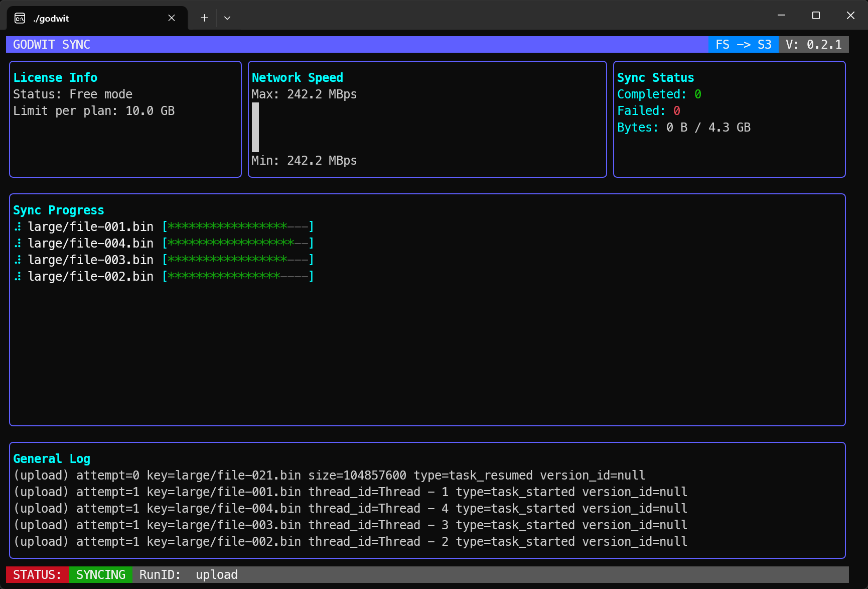Click the red STATUS badge in the footer
The image size is (868, 589).
click(x=37, y=574)
